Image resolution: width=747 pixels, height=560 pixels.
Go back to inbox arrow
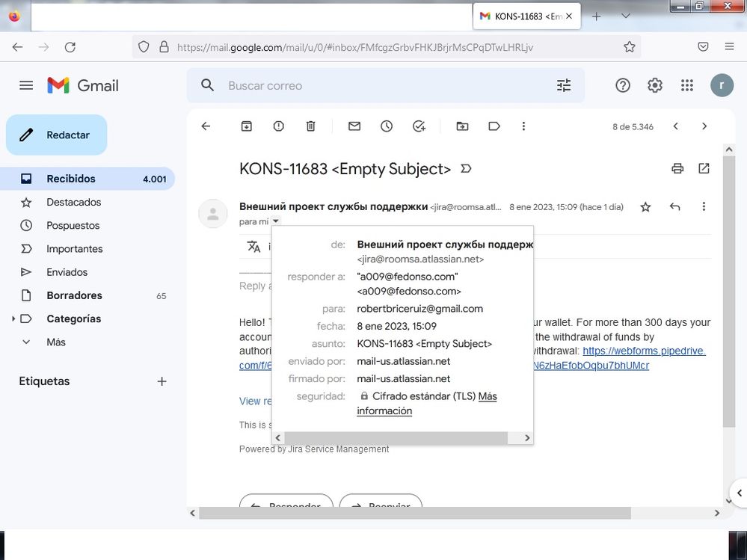206,126
